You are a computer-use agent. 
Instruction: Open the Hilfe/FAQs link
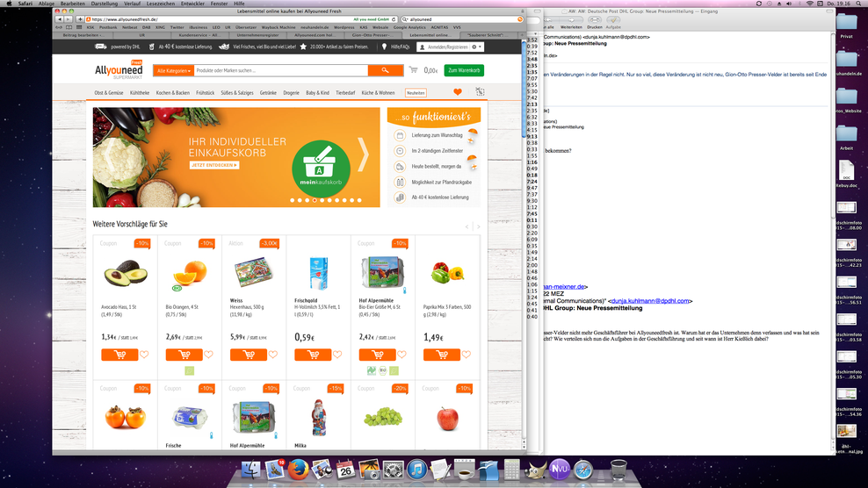coord(400,47)
